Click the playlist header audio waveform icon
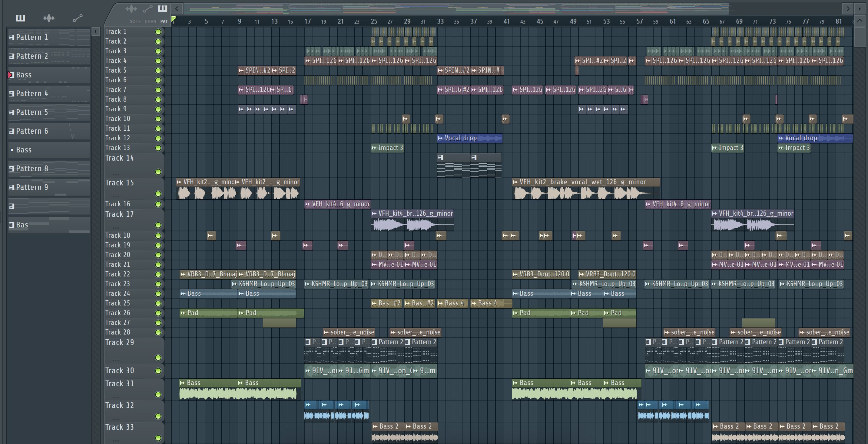Viewport: 868px width, 444px height. (131, 9)
